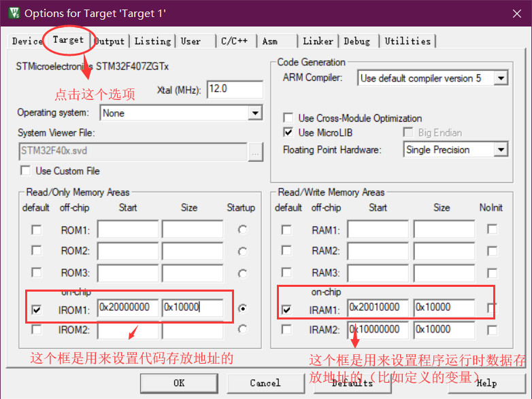This screenshot has height=399, width=532.
Task: Switch to the Target tab
Action: pos(68,40)
